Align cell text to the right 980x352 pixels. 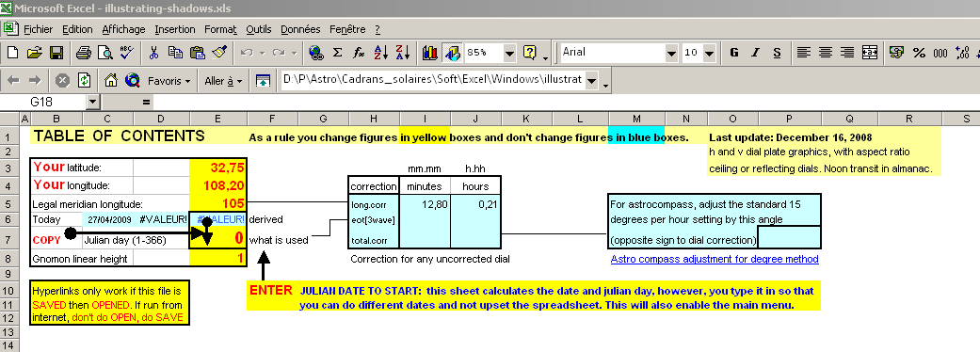[847, 53]
